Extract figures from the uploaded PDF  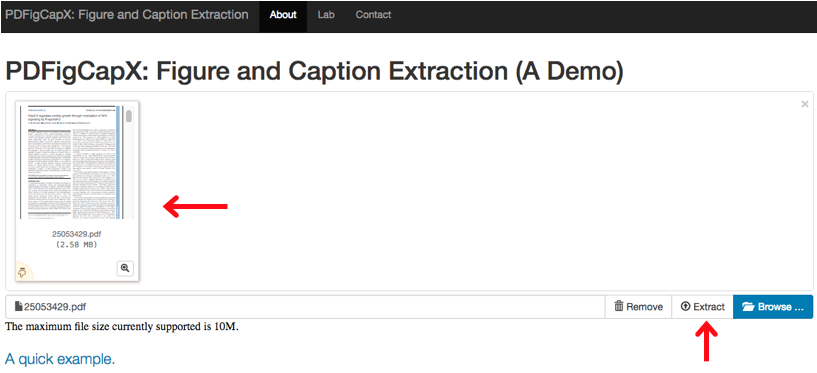click(702, 307)
